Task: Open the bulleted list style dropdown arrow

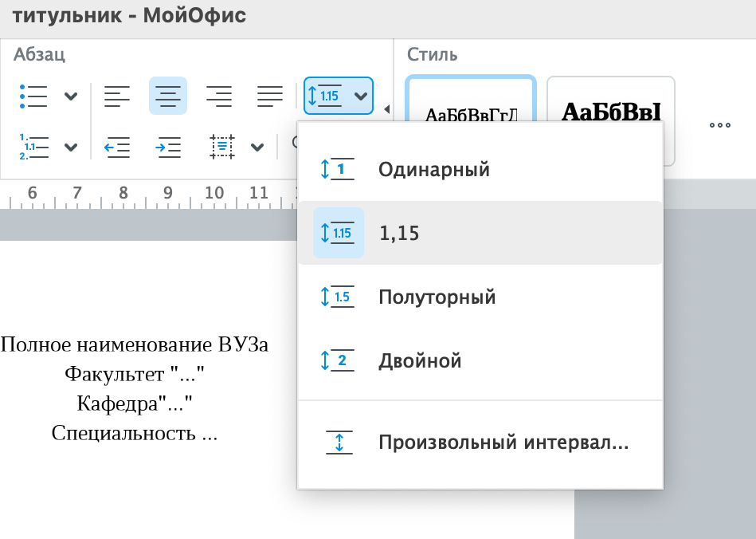Action: pyautogui.click(x=71, y=96)
